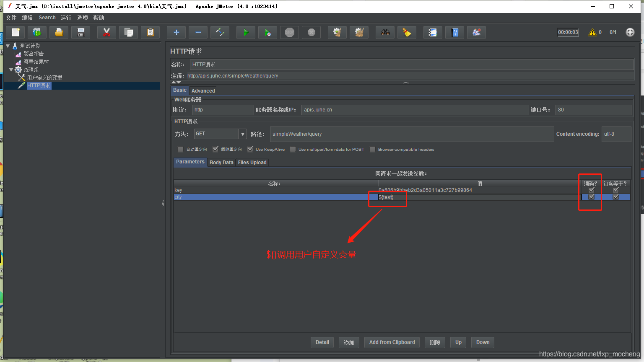Select 察看结果树 in the tree

point(36,62)
